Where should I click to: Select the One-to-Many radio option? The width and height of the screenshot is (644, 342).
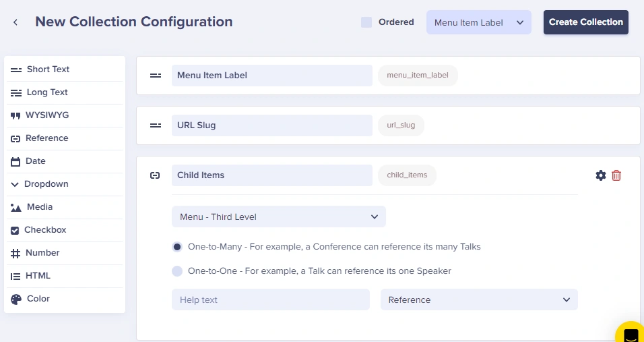click(177, 247)
